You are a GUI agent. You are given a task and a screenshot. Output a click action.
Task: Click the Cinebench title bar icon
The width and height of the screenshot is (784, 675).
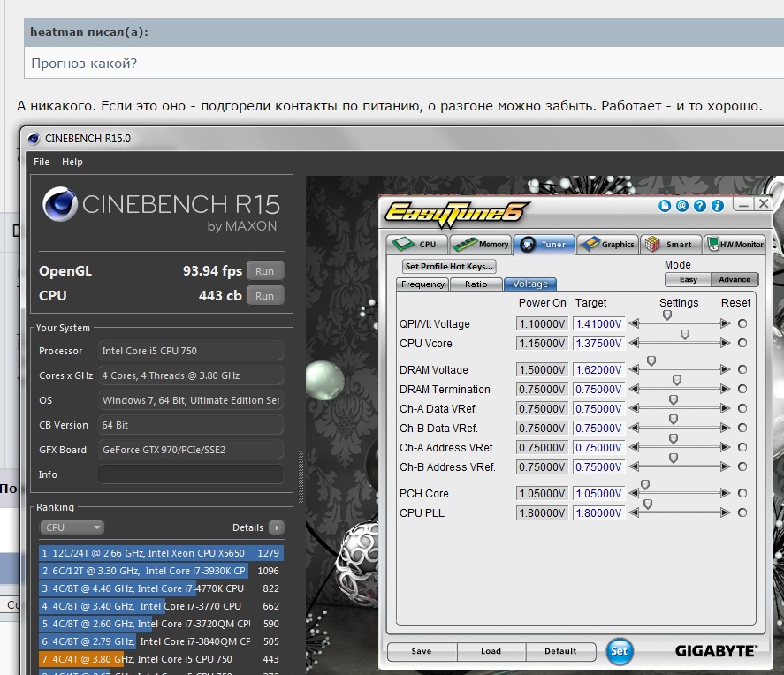tap(34, 139)
